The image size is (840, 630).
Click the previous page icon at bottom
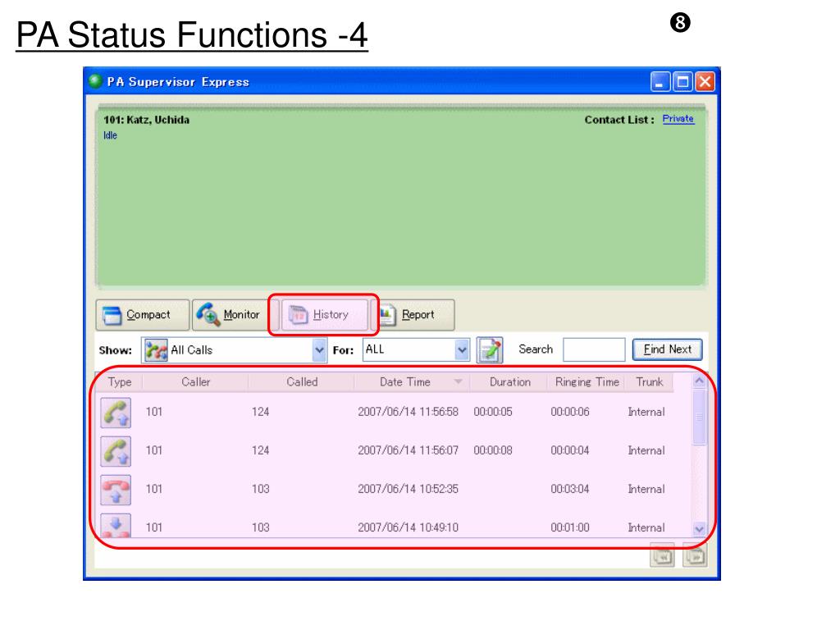pos(662,556)
